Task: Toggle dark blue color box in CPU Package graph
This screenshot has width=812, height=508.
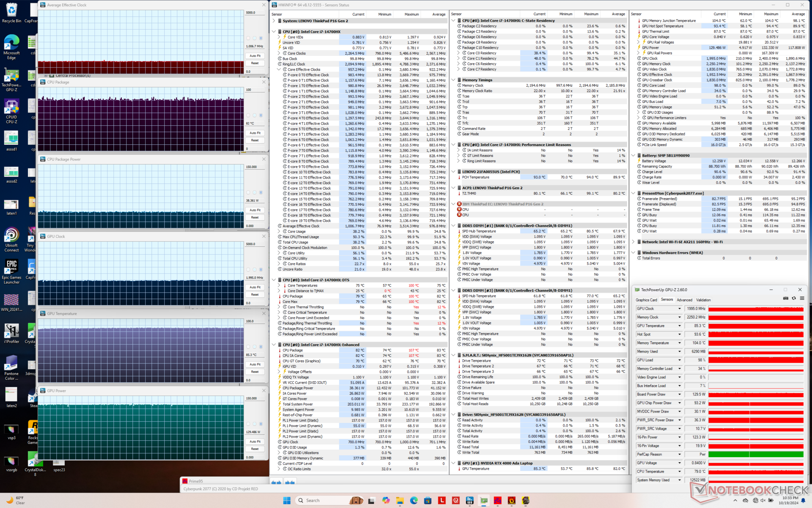Action: pos(261,115)
